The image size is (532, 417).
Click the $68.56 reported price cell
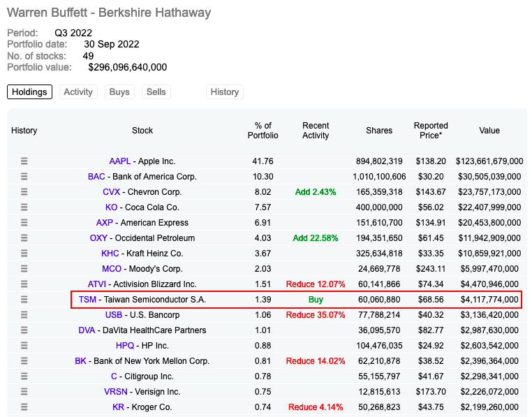431,300
